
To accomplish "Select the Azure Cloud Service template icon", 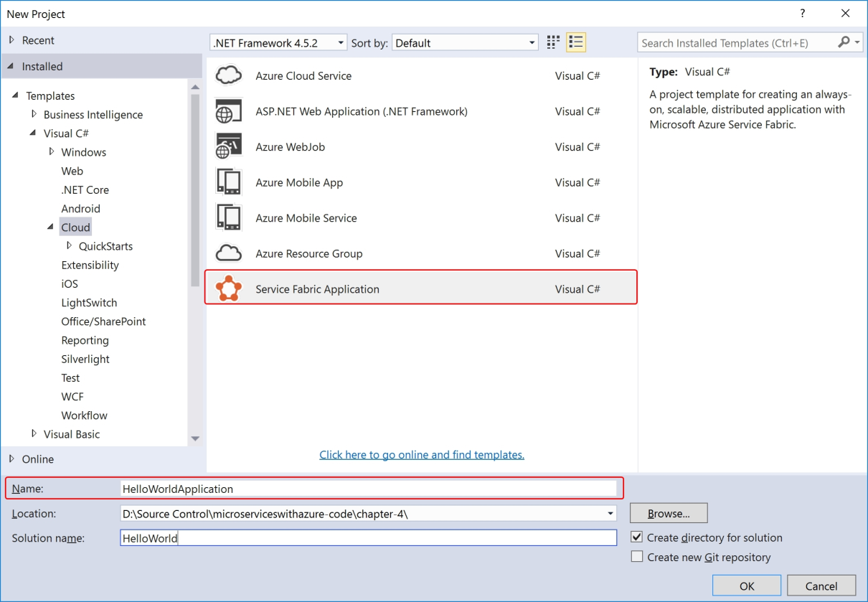I will (229, 75).
